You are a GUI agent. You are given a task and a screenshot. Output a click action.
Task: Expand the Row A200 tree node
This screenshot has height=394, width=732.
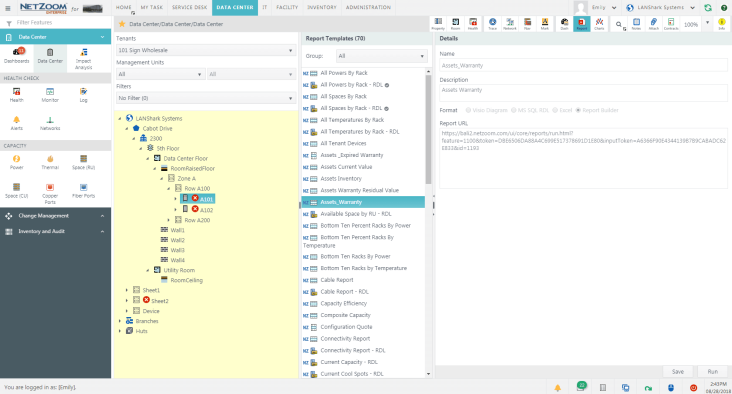coord(169,220)
